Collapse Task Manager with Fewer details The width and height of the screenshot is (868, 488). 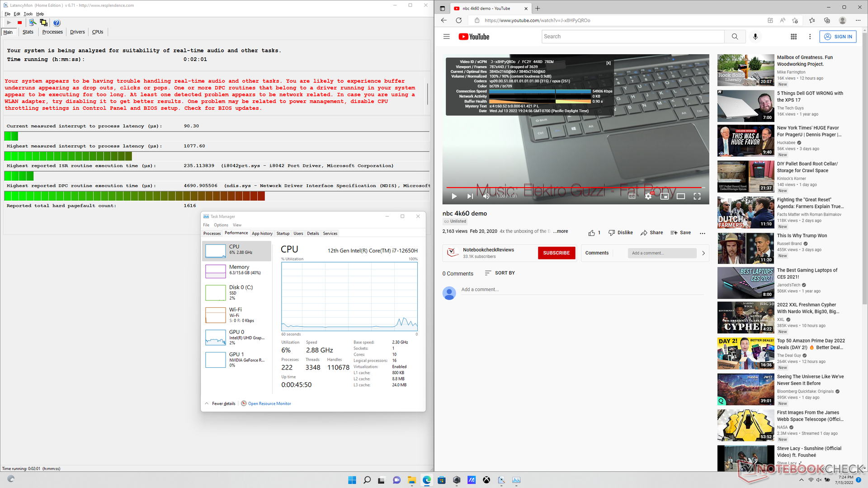(x=221, y=404)
